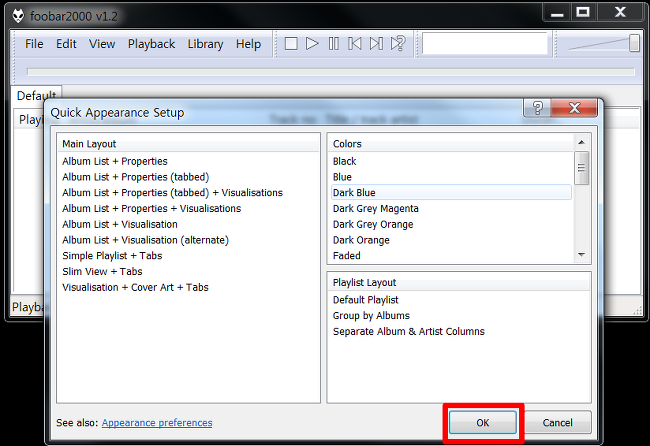Click the Random playback icon

click(398, 44)
